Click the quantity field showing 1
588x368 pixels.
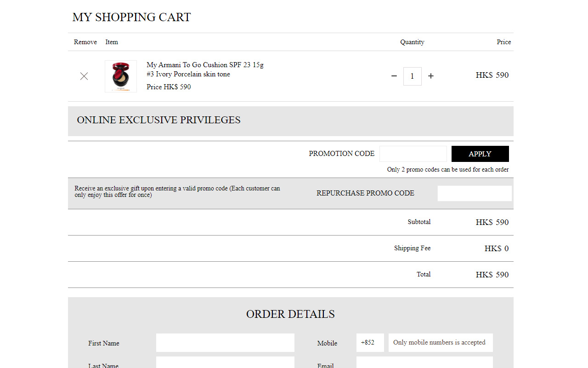pyautogui.click(x=413, y=76)
